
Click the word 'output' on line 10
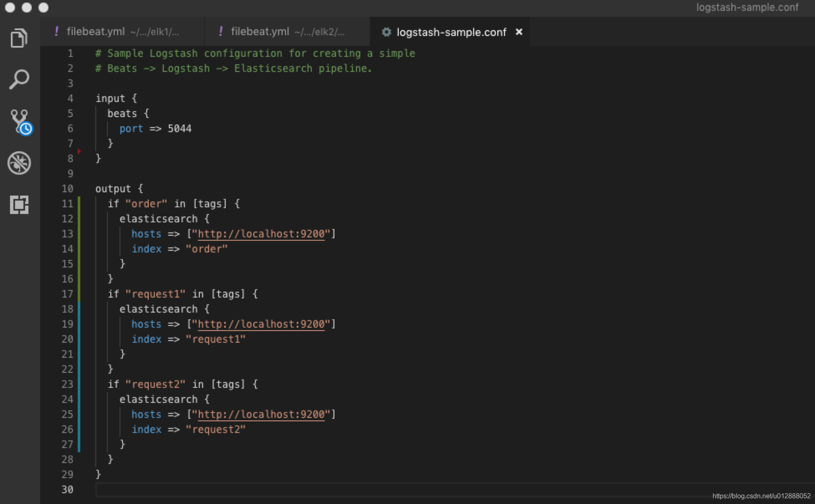pyautogui.click(x=113, y=189)
